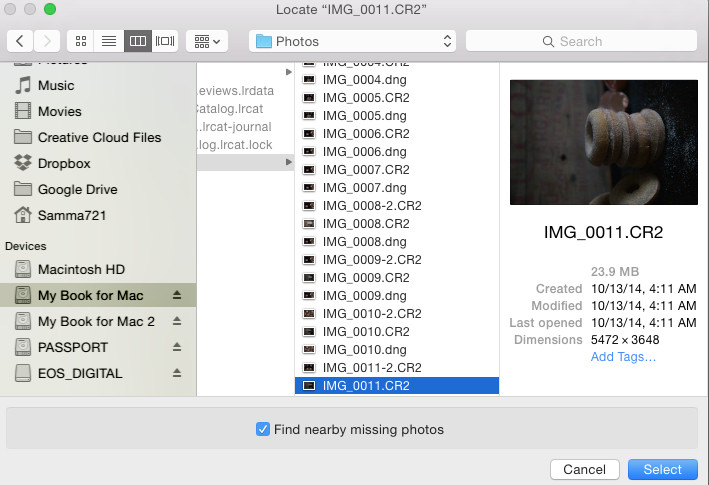709x485 pixels.
Task: Select file IMG_0006.dng
Action: tap(364, 152)
